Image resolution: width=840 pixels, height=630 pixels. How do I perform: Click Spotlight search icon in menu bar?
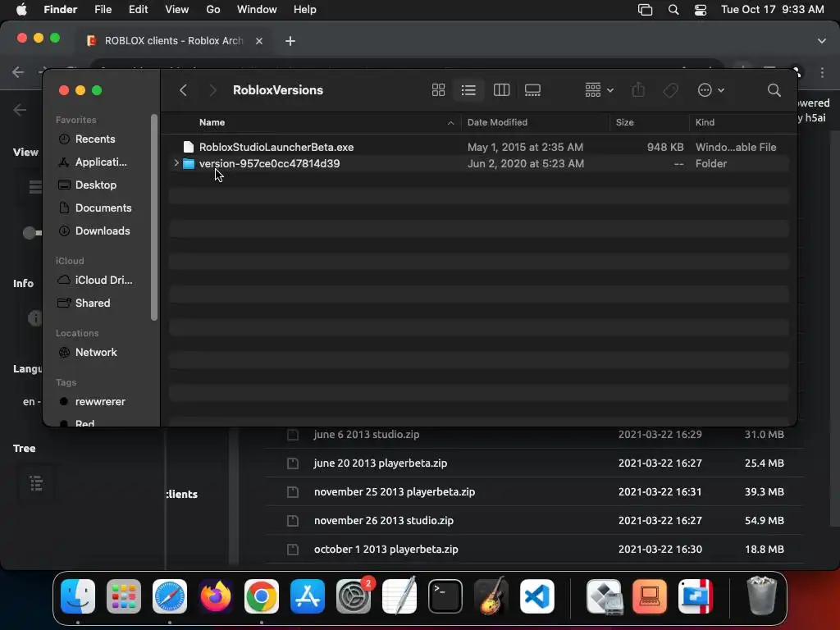[673, 10]
